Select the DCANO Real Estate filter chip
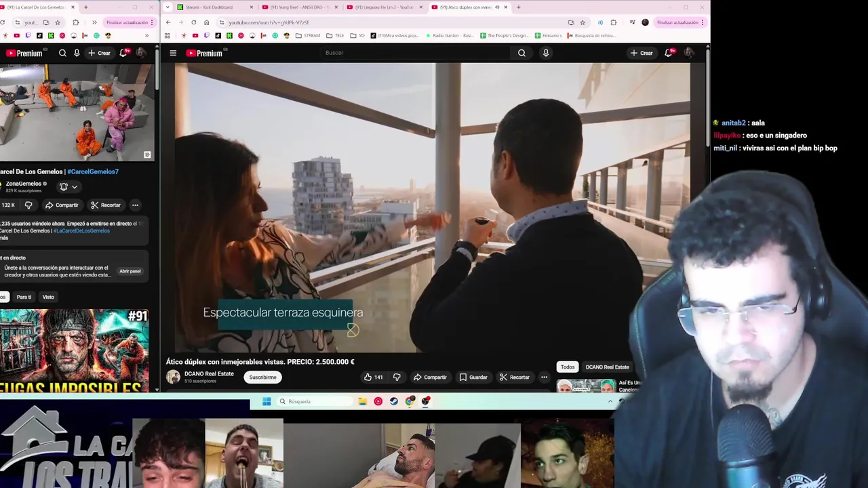 607,367
